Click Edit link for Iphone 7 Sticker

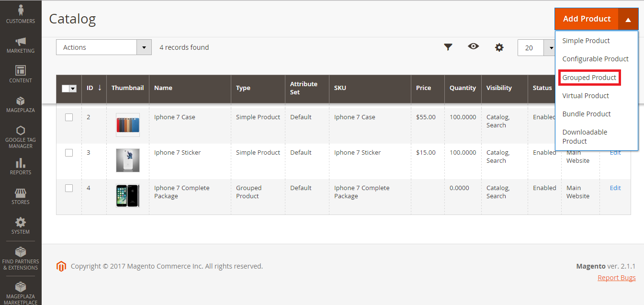pyautogui.click(x=615, y=153)
